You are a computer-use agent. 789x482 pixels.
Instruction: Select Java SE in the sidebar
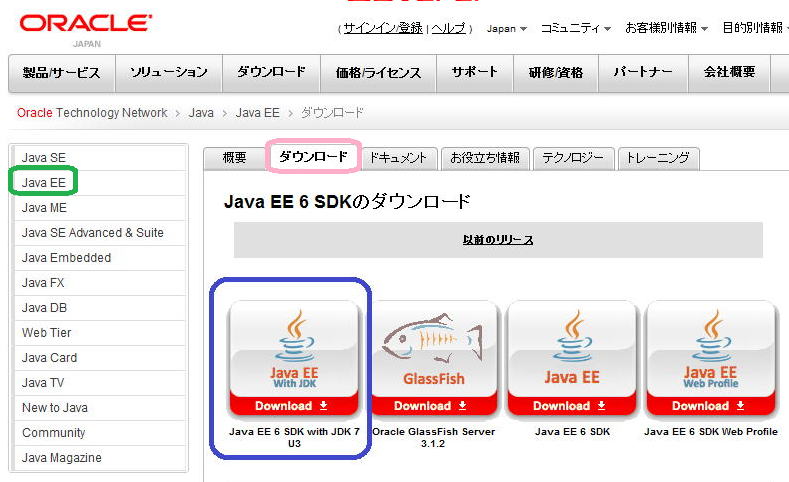tap(100, 157)
